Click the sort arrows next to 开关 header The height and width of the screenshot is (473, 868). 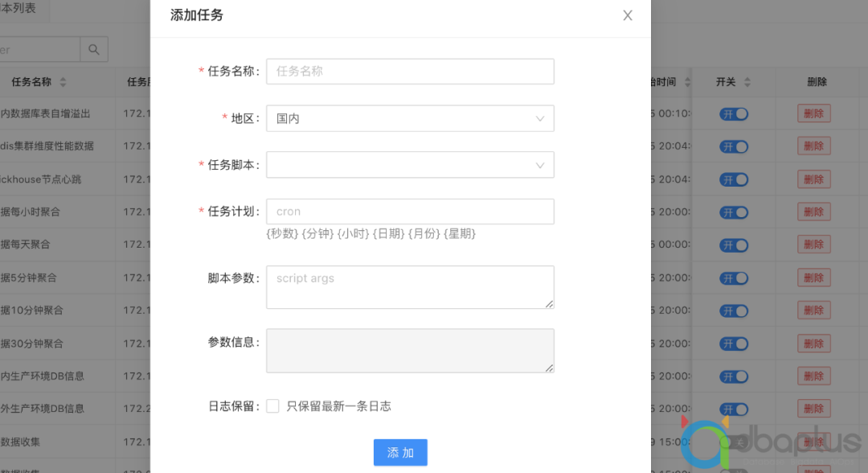point(747,81)
